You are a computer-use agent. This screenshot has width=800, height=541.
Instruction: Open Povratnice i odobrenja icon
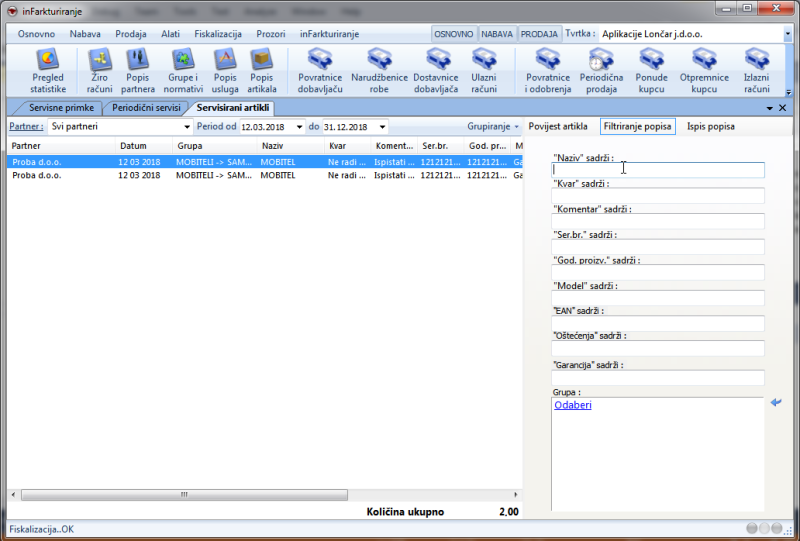tap(548, 71)
